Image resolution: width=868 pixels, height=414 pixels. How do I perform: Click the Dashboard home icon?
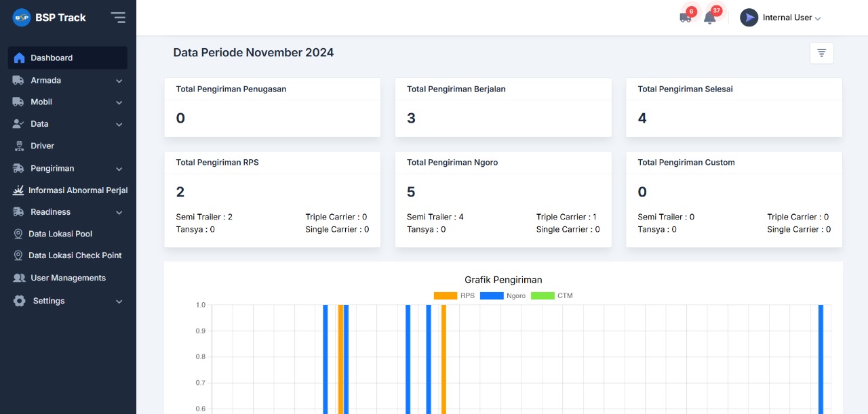(x=19, y=58)
